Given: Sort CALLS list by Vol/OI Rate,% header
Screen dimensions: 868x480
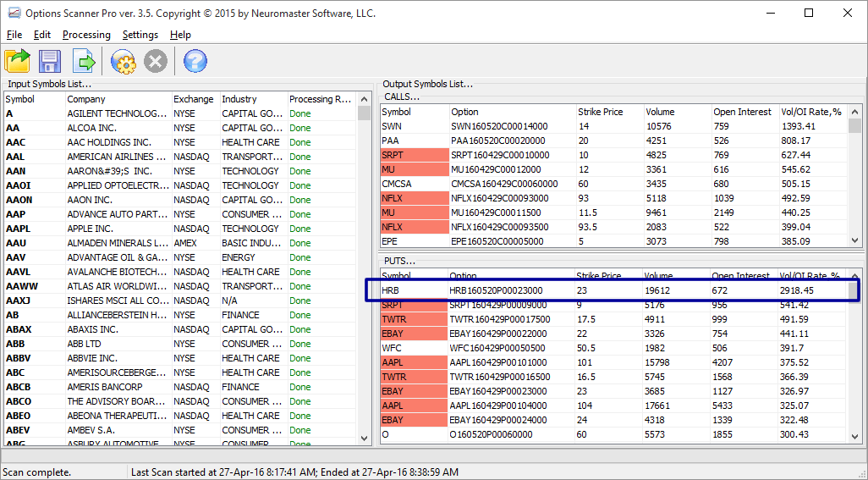Looking at the screenshot, I should [813, 112].
